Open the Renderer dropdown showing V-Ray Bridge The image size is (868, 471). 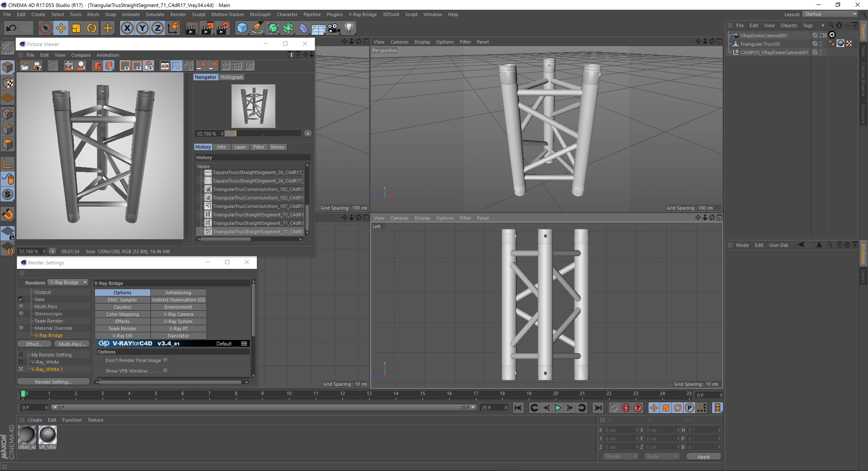[x=68, y=282]
